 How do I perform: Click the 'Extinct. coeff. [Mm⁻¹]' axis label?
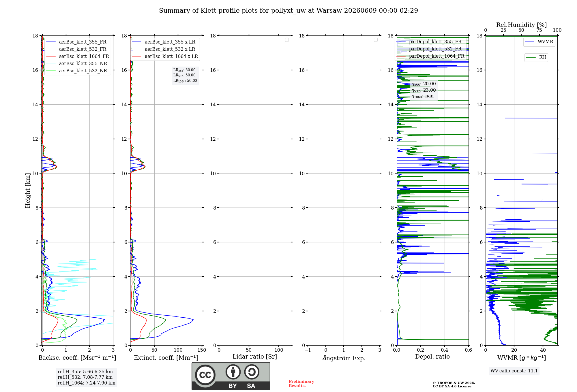click(x=166, y=358)
